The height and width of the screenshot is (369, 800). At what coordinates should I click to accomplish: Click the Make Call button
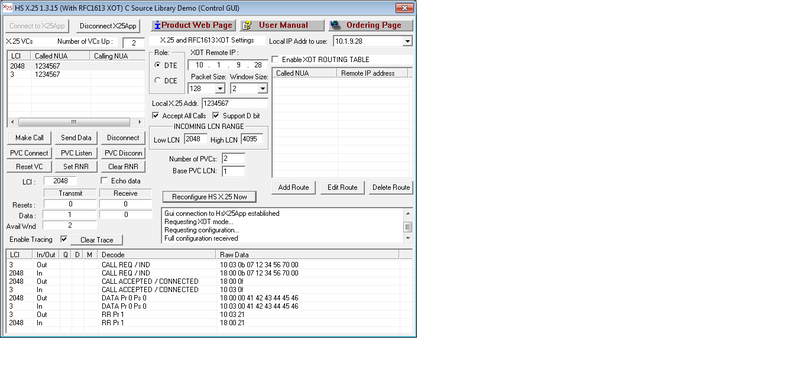point(29,138)
